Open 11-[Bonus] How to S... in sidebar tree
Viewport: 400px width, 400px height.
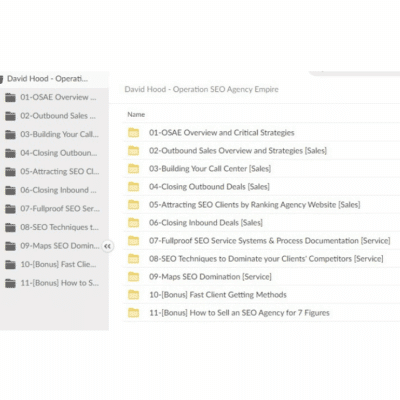click(59, 283)
